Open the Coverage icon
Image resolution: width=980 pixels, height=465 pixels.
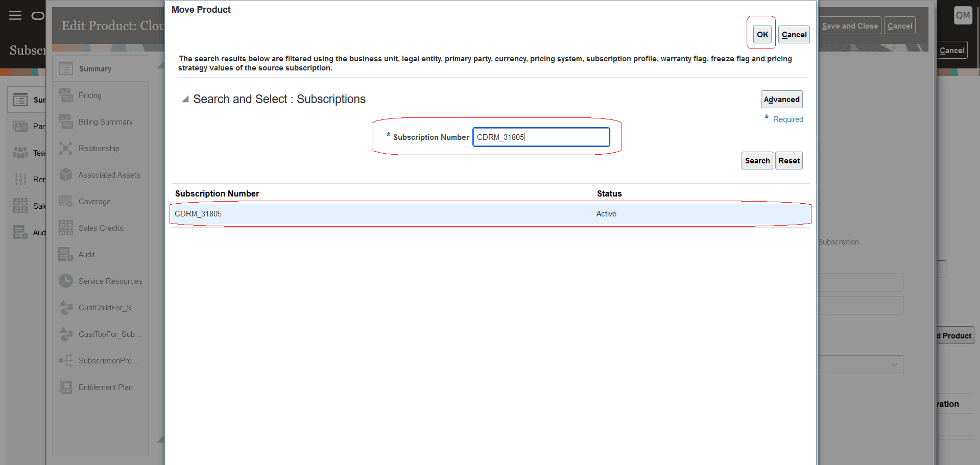(x=66, y=201)
